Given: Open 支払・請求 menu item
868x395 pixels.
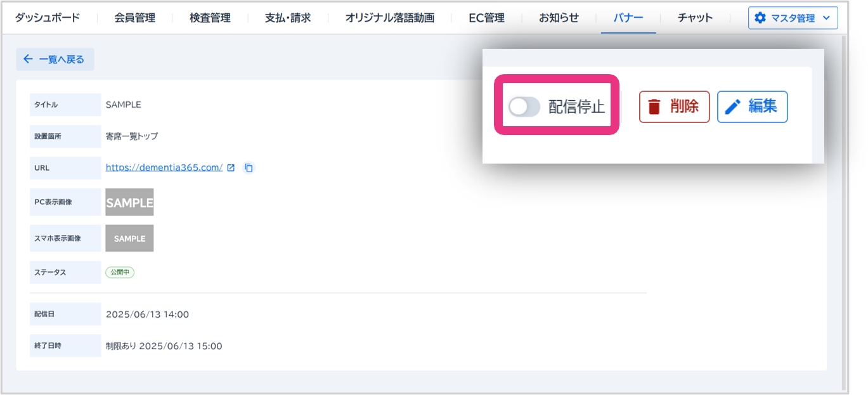Looking at the screenshot, I should click(288, 18).
